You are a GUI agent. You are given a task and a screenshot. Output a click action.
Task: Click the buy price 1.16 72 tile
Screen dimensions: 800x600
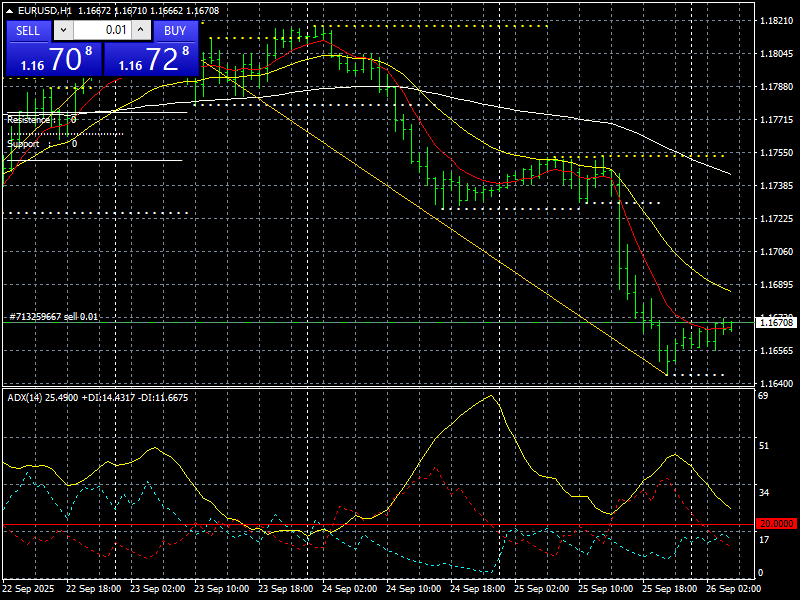[x=151, y=59]
